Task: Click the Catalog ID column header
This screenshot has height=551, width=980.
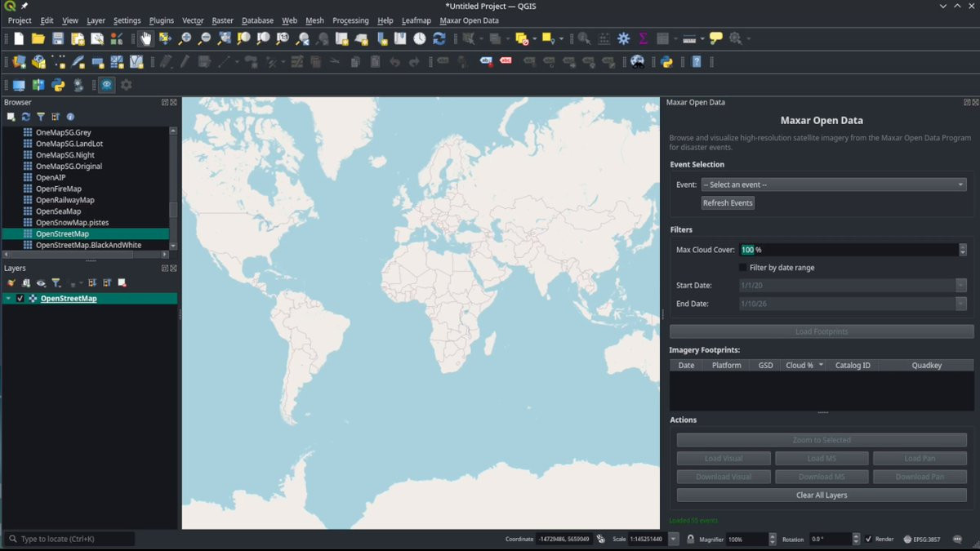Action: click(x=853, y=365)
